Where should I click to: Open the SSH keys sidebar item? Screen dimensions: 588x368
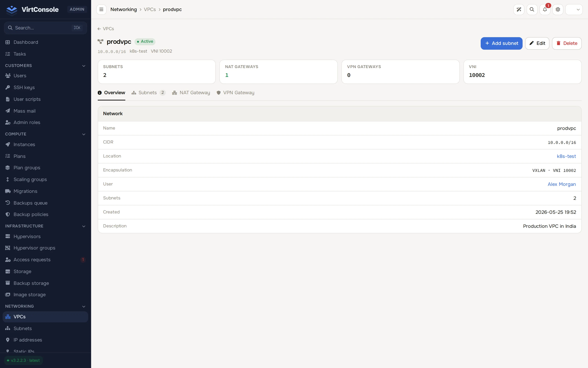click(45, 87)
